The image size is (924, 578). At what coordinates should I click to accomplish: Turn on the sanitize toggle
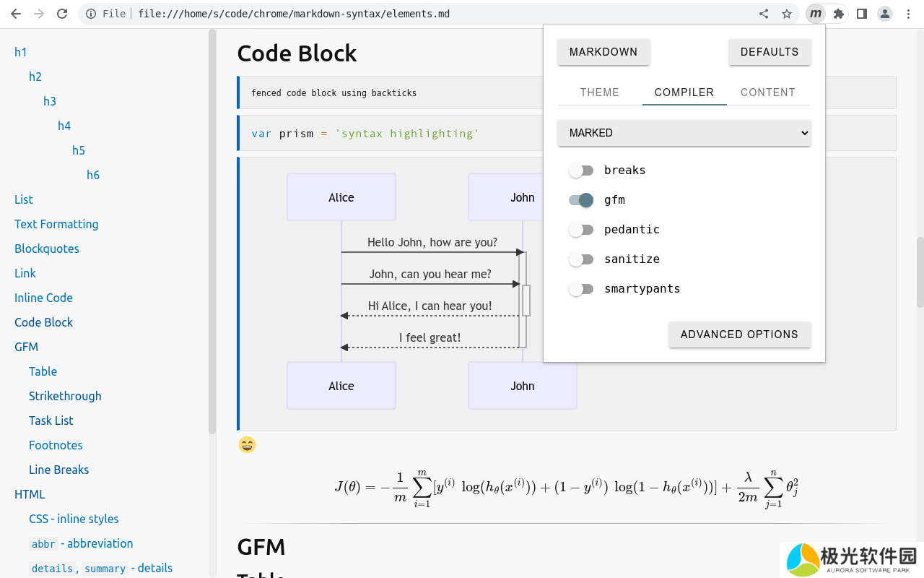581,259
